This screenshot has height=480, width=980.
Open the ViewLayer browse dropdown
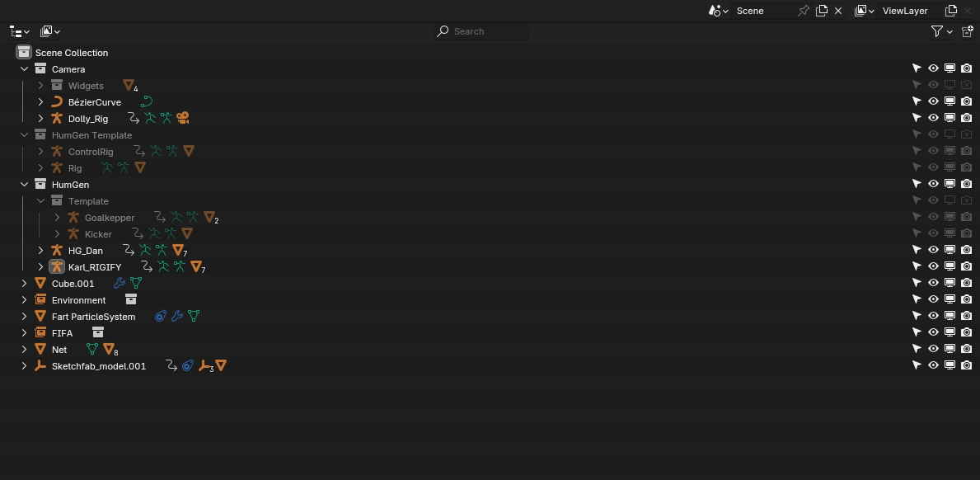coord(865,11)
